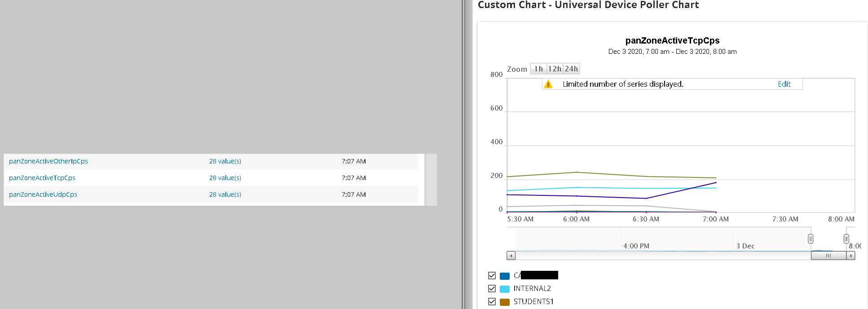Open 28 value(s) for panZoneActiveTcpCps
The image size is (868, 309).
[225, 178]
